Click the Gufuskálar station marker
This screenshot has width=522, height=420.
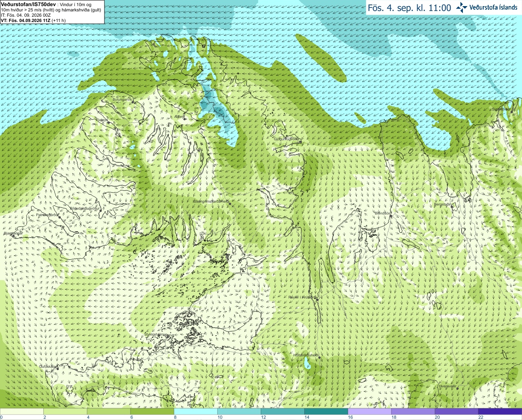(x=58, y=368)
